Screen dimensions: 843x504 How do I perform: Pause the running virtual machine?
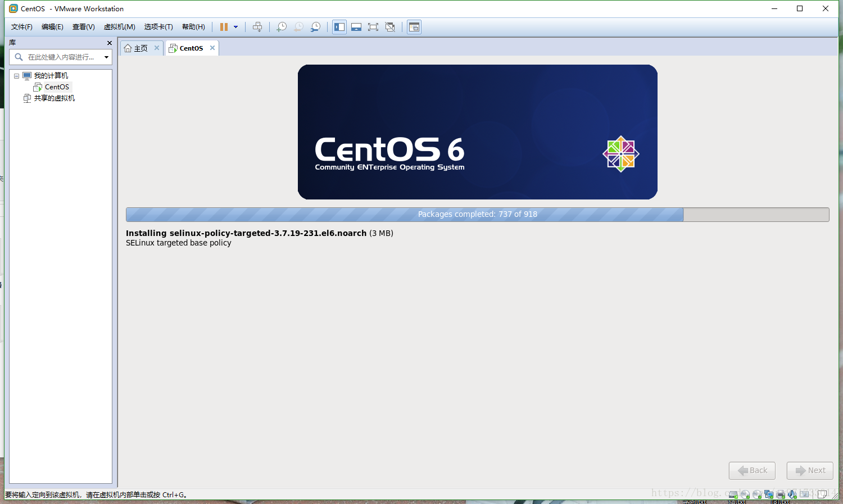(224, 27)
